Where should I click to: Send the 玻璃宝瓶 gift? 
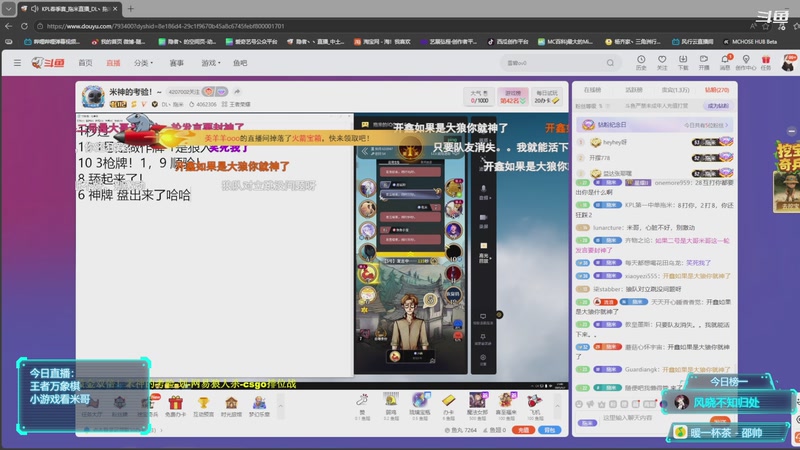coord(419,407)
